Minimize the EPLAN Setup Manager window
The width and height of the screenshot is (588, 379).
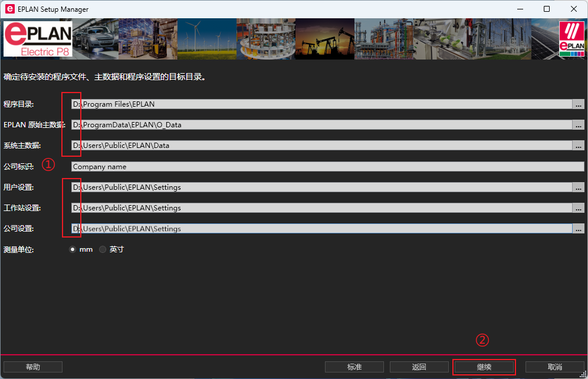520,9
